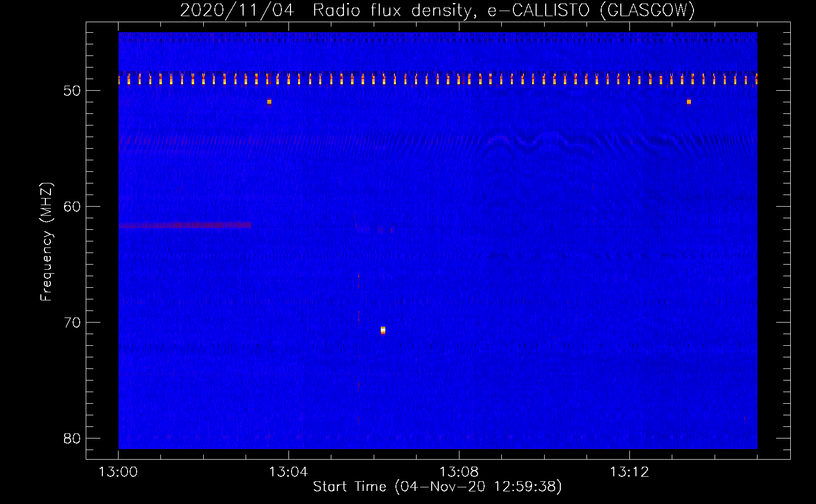816x504 pixels.
Task: Click the orange spot near 51 MHz after 13:12
Action: coord(689,102)
